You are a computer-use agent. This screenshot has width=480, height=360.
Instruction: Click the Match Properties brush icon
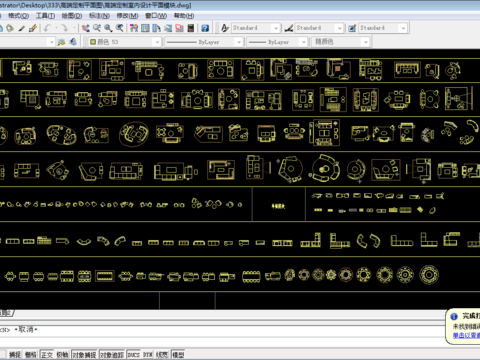click(33, 28)
